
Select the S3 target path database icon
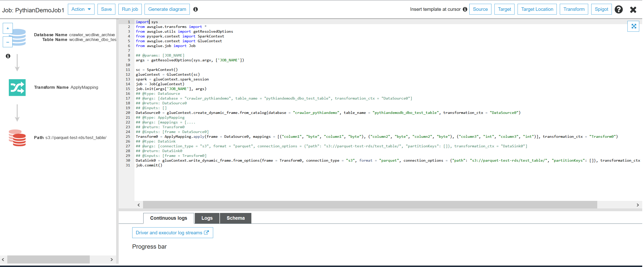pos(17,138)
